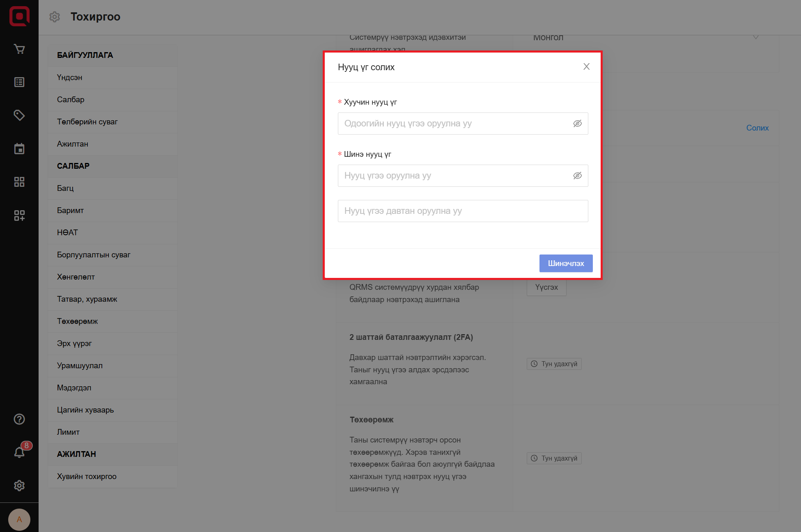Click the settings gear in left sidebar
801x532 pixels.
(x=19, y=486)
